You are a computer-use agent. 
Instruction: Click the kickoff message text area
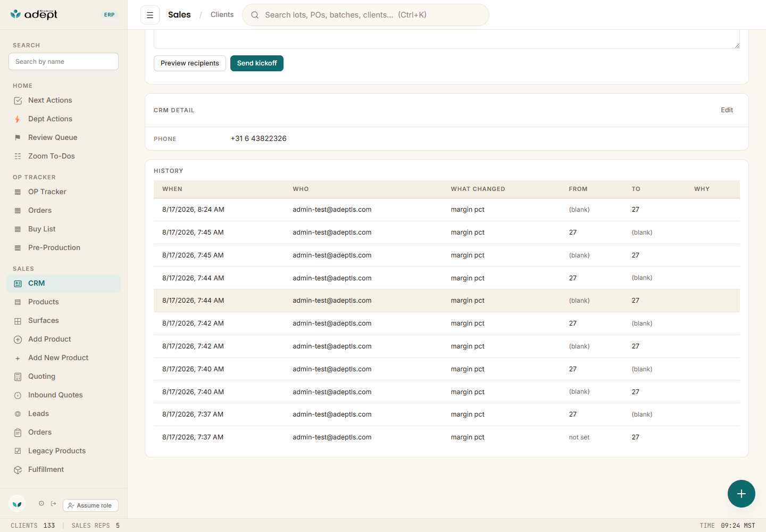click(447, 39)
